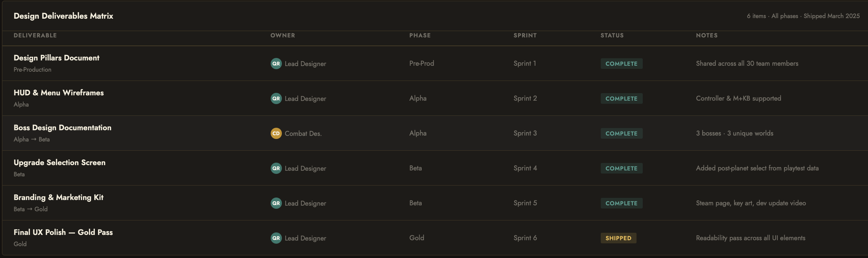Sort by the PHASE column header

tap(420, 35)
